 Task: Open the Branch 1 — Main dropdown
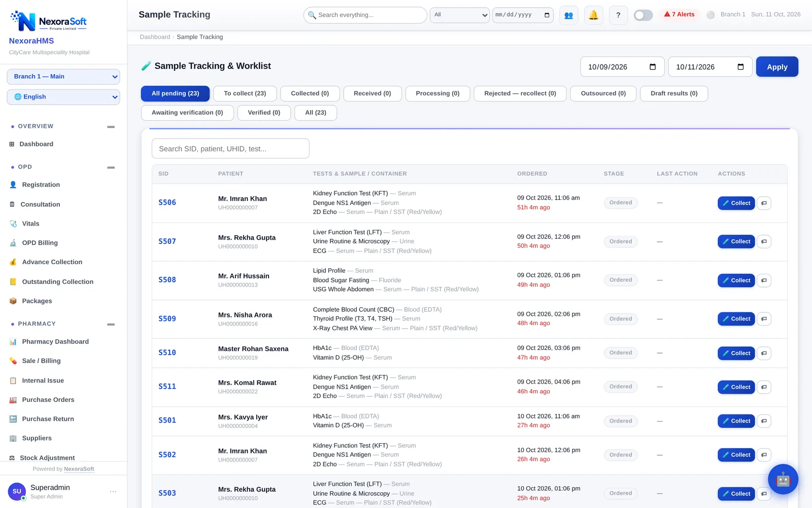[x=63, y=77]
